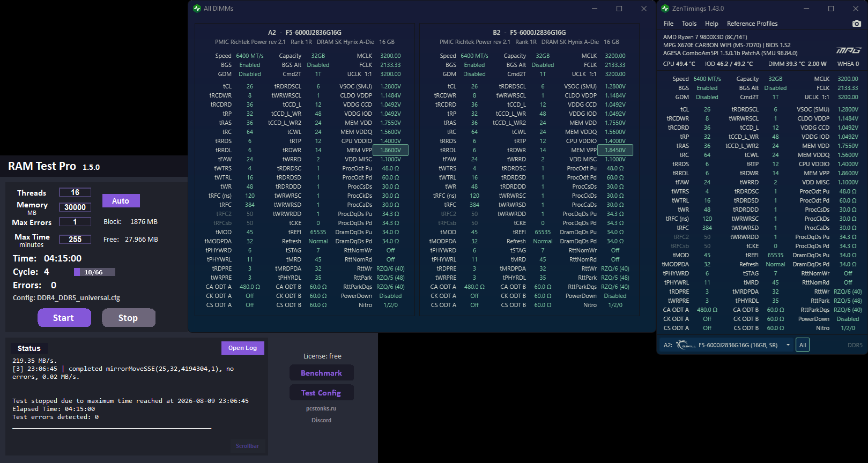Click the Speed 6400 MT/s value in ZenTimings

(707, 79)
